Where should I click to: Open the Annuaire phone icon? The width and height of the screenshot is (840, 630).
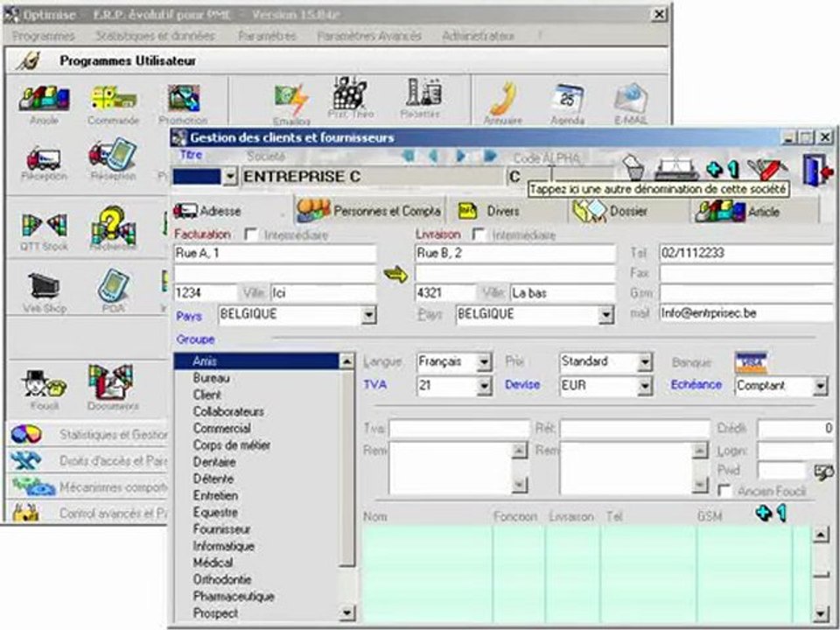(x=502, y=97)
